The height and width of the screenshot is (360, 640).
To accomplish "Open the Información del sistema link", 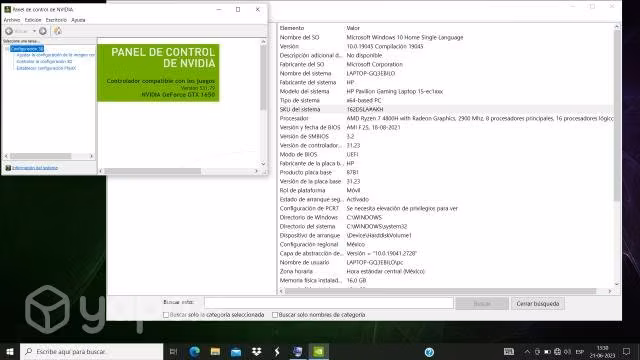I will click(35, 168).
